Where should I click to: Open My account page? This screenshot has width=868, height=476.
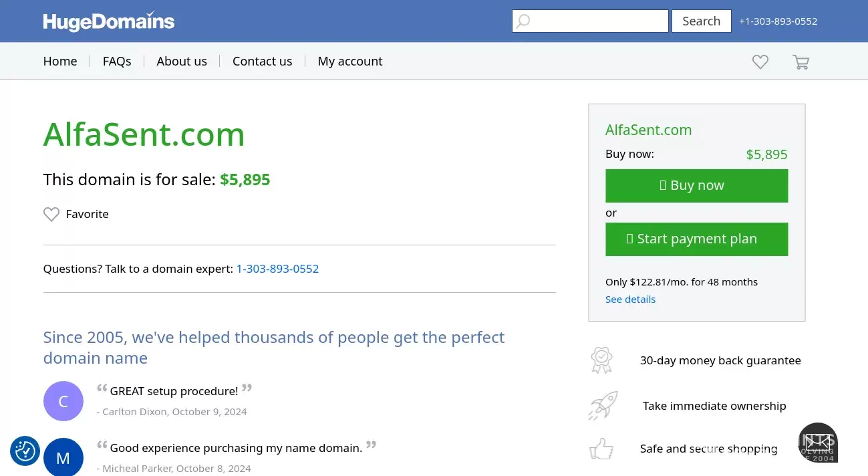pyautogui.click(x=350, y=62)
